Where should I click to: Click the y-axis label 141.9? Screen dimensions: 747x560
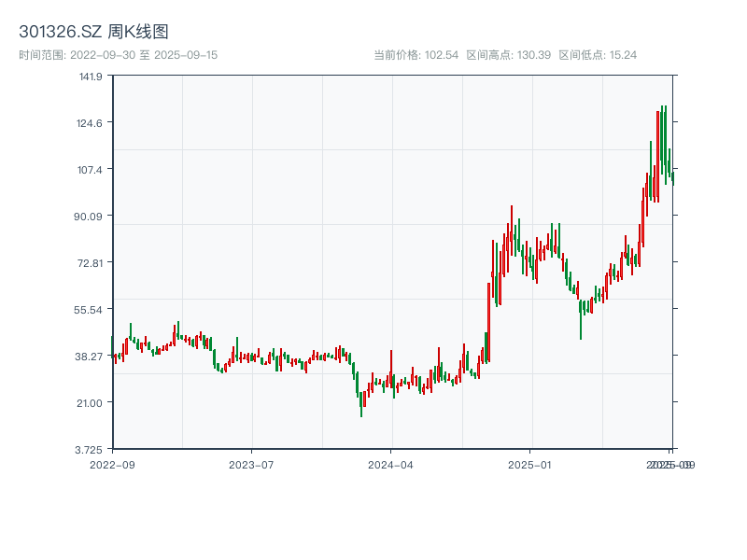91,77
